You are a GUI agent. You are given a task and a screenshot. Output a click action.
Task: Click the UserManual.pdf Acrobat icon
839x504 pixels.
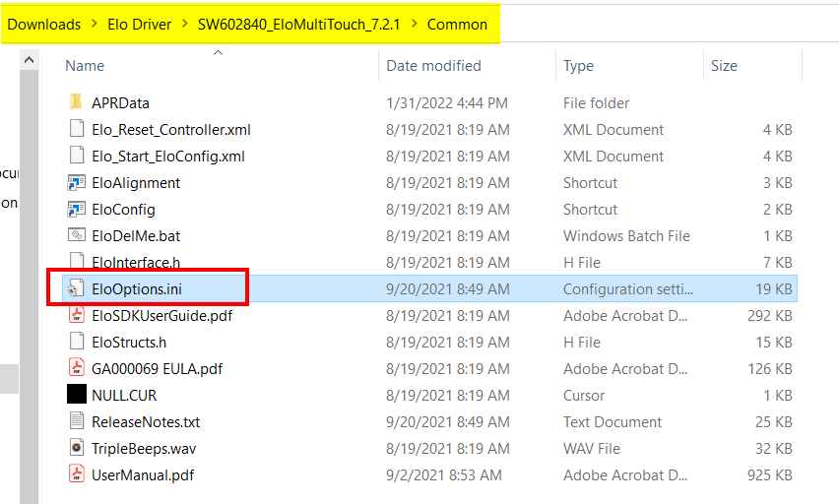pyautogui.click(x=77, y=474)
